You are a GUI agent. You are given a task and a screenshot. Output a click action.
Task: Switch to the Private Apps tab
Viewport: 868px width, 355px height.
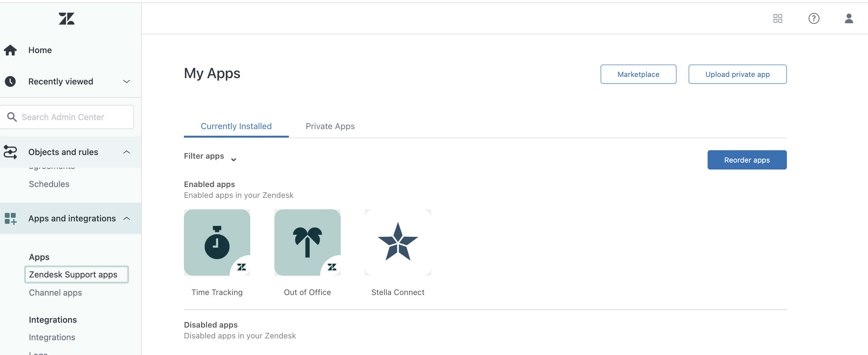330,126
